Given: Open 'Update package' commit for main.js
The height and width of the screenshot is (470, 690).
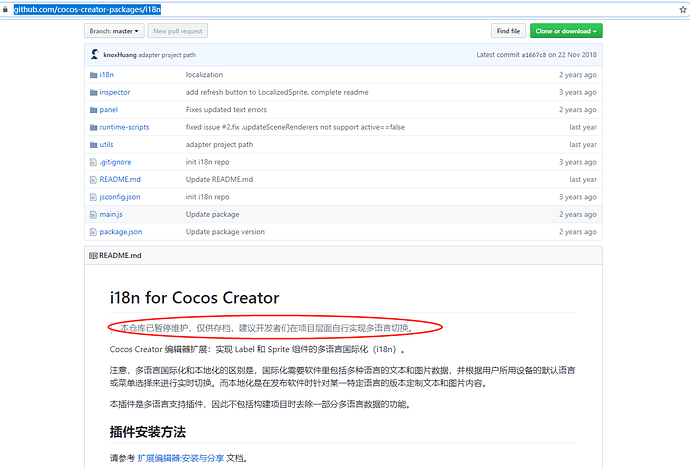Looking at the screenshot, I should pyautogui.click(x=213, y=214).
